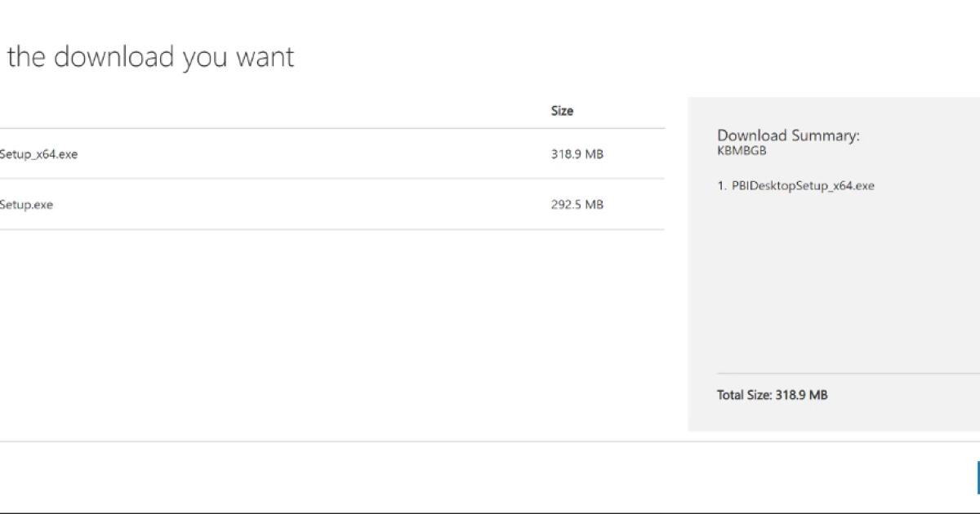Click the download you want heading
The image size is (980, 514).
[149, 56]
